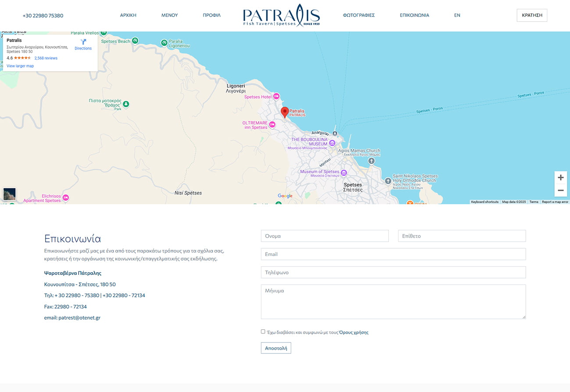Click the Museum of Spetses marker icon
Image resolution: width=570 pixels, height=392 pixels.
(344, 173)
